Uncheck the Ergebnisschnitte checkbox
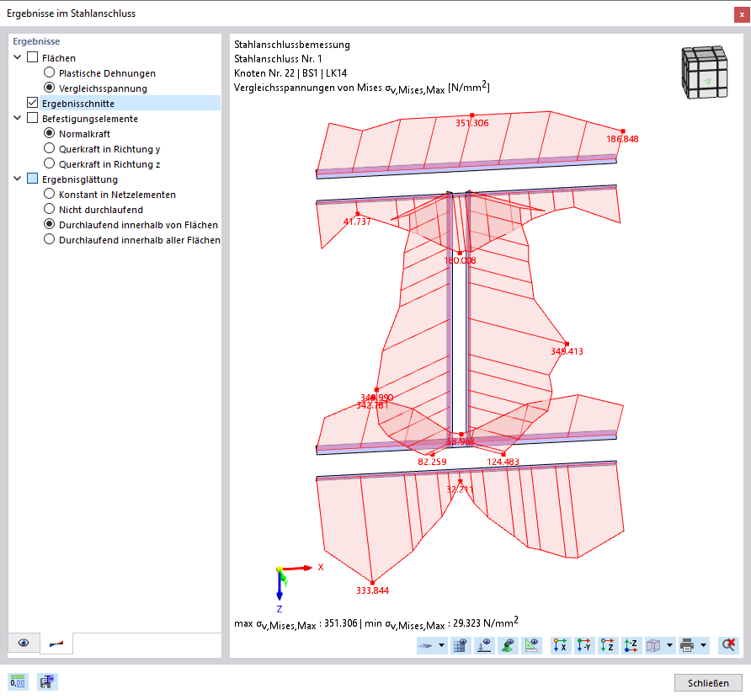This screenshot has width=751, height=700. point(33,103)
